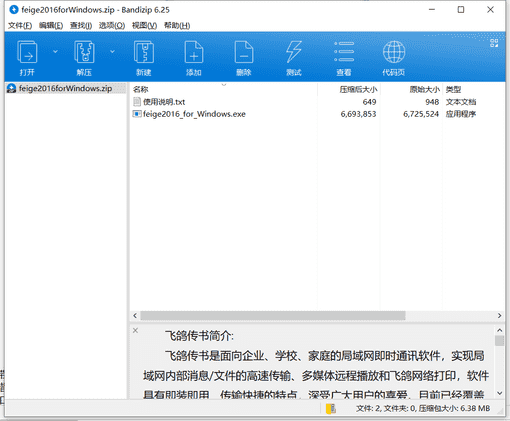Click the Test (测试) lightning icon
The height and width of the screenshot is (421, 510).
pyautogui.click(x=294, y=52)
